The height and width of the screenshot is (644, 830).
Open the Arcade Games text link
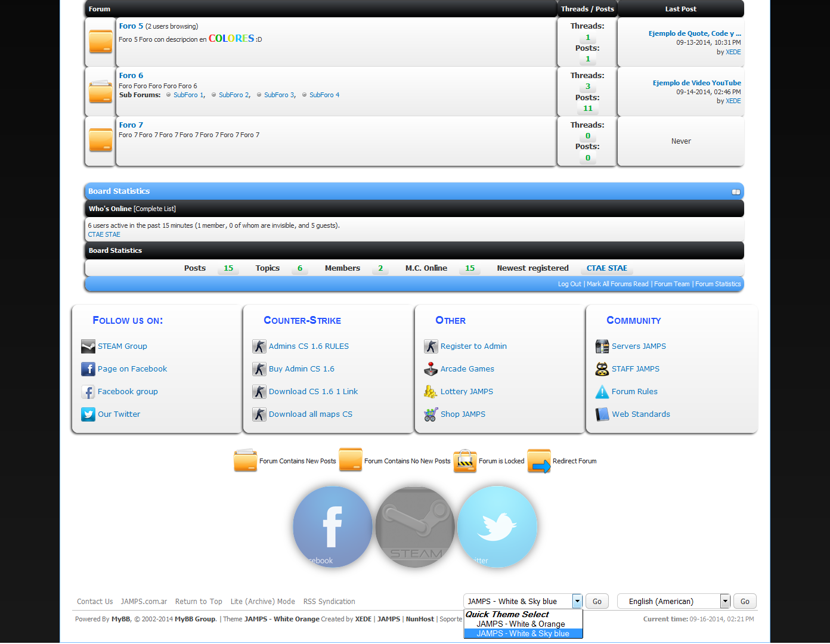point(467,369)
